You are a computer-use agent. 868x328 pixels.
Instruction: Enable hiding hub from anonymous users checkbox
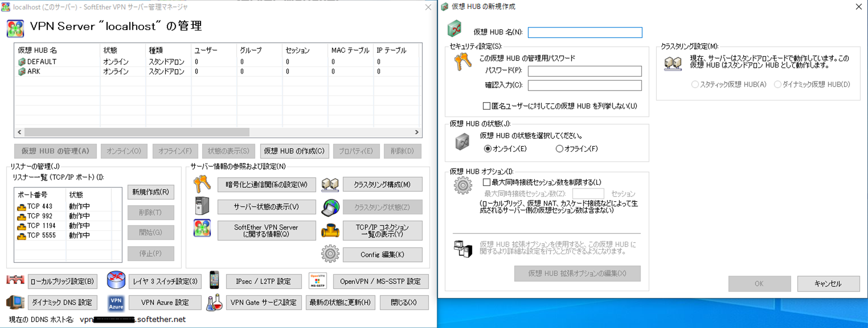tap(486, 106)
